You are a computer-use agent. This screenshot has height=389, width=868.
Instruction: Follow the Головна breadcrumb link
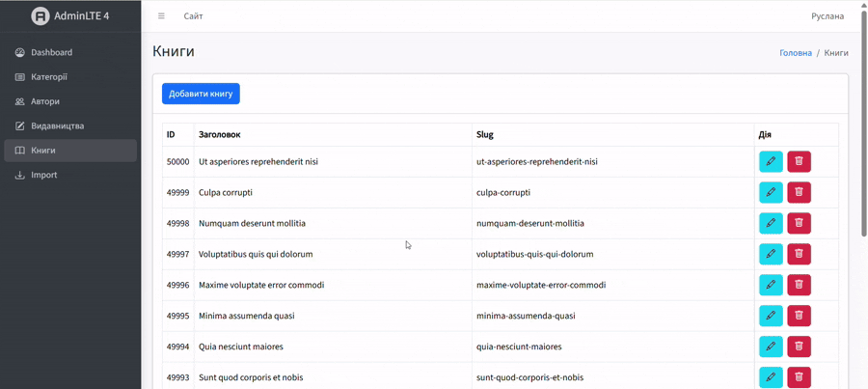(795, 53)
